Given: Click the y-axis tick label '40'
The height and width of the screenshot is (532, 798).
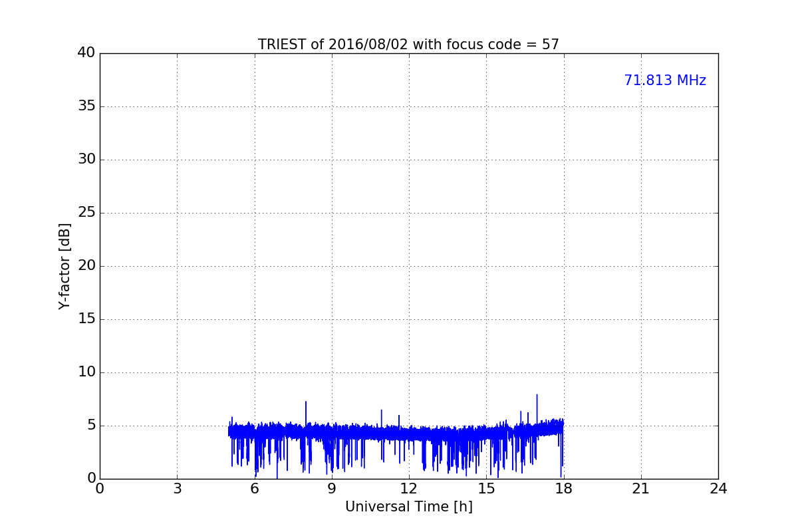Looking at the screenshot, I should pos(86,53).
